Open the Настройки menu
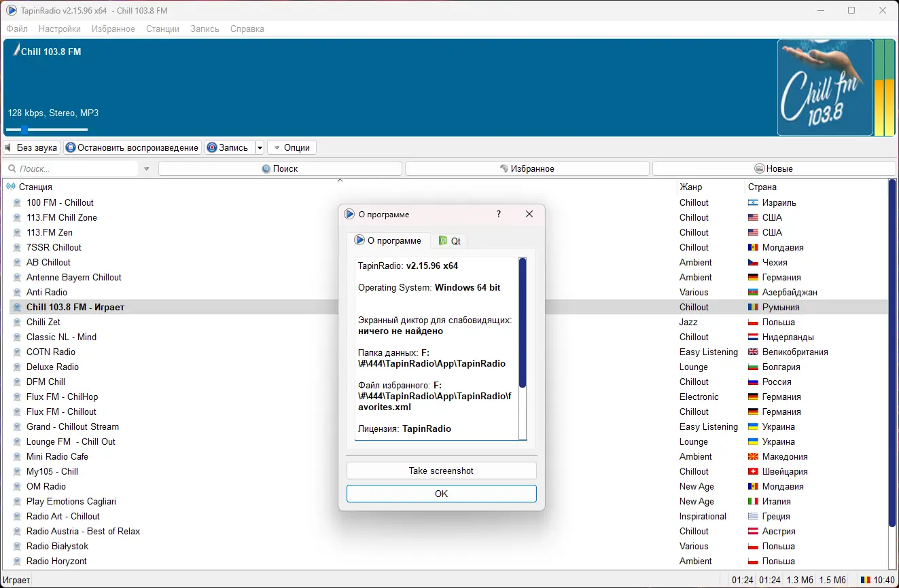Screen dimensions: 899x588 [60, 29]
